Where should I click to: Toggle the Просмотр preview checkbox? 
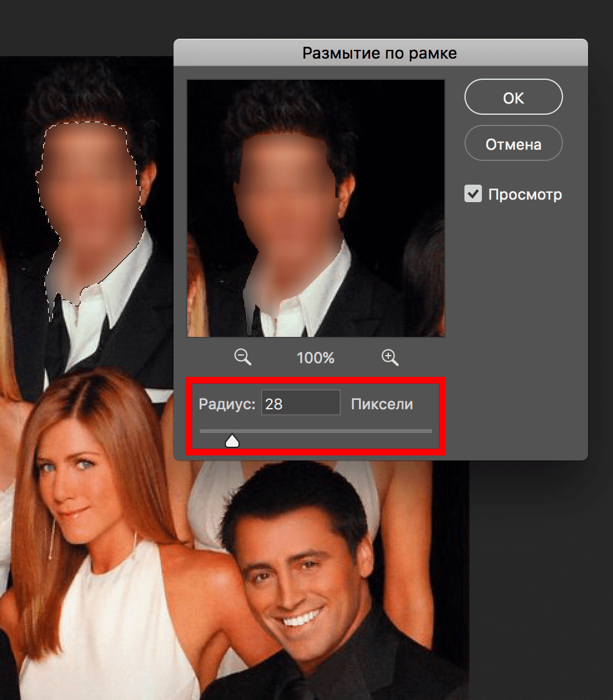(473, 194)
